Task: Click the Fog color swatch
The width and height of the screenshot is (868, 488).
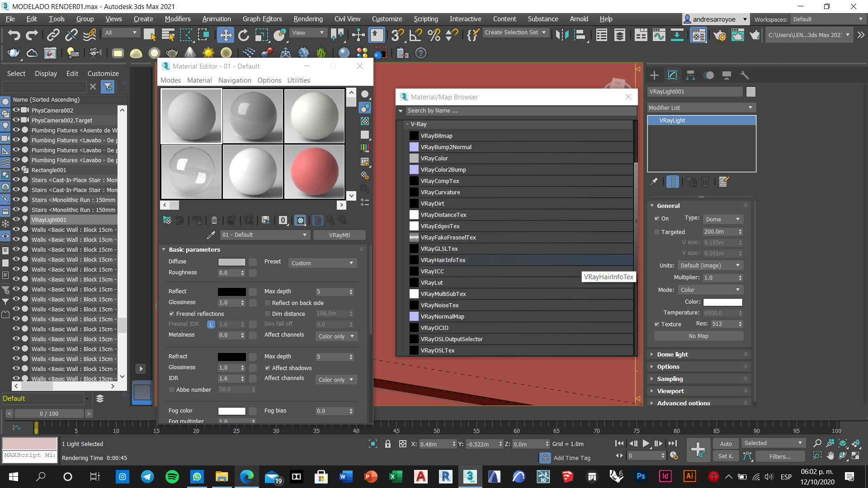Action: coord(232,411)
